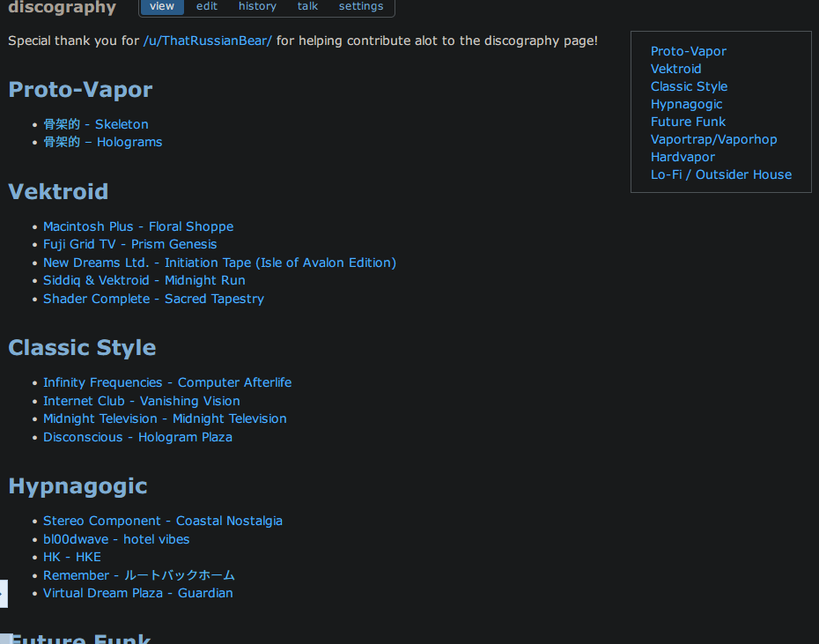This screenshot has width=819, height=644.
Task: Jump to Lo-Fi / Outsider House section
Action: (x=721, y=174)
